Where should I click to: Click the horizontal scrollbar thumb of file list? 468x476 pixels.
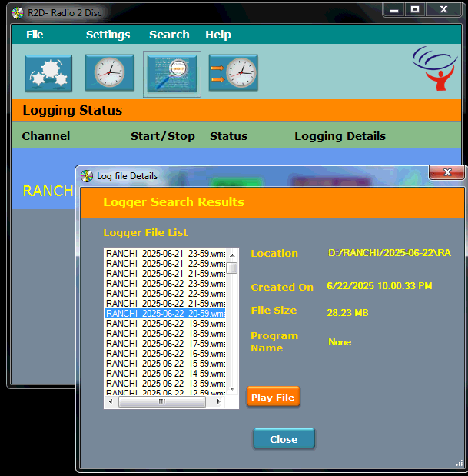click(162, 401)
